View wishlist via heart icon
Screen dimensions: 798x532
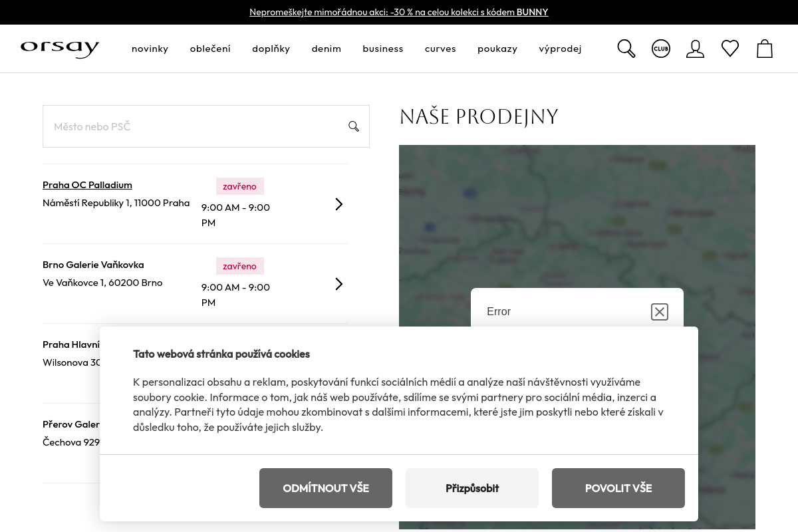point(730,49)
